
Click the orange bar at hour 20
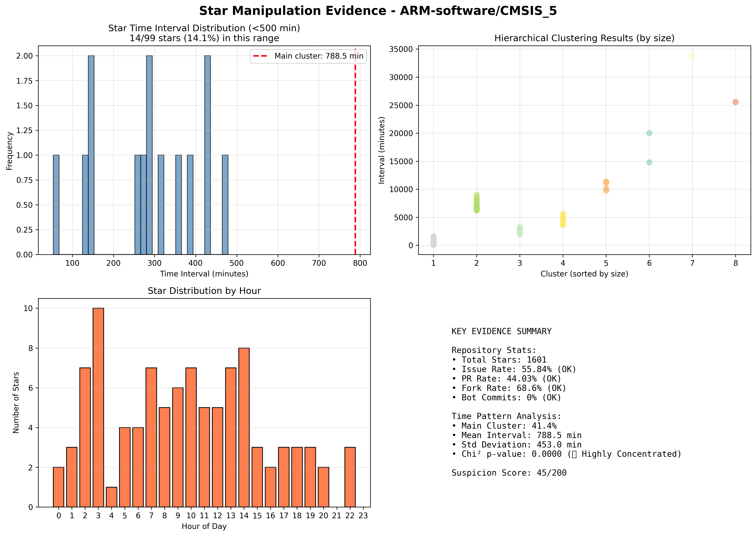click(x=324, y=487)
